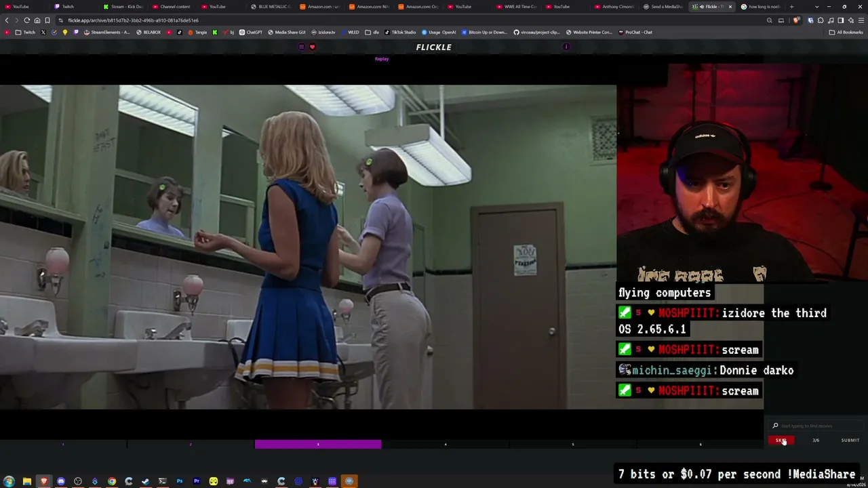
Task: Open the Bitcoin Up or Down bookmark
Action: click(x=485, y=33)
